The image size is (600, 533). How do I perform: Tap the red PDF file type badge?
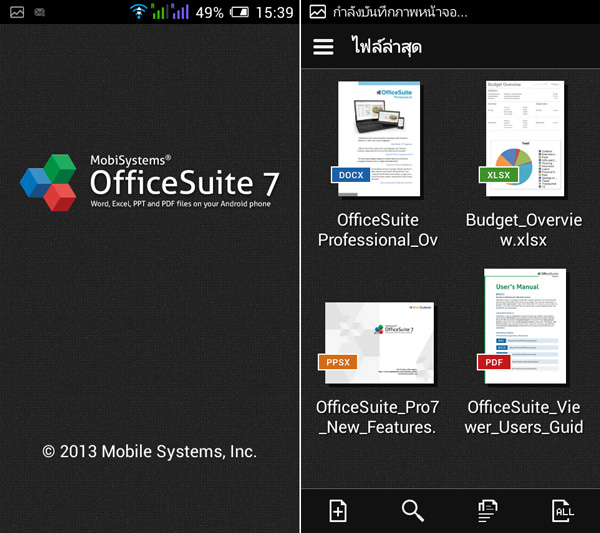click(x=494, y=362)
